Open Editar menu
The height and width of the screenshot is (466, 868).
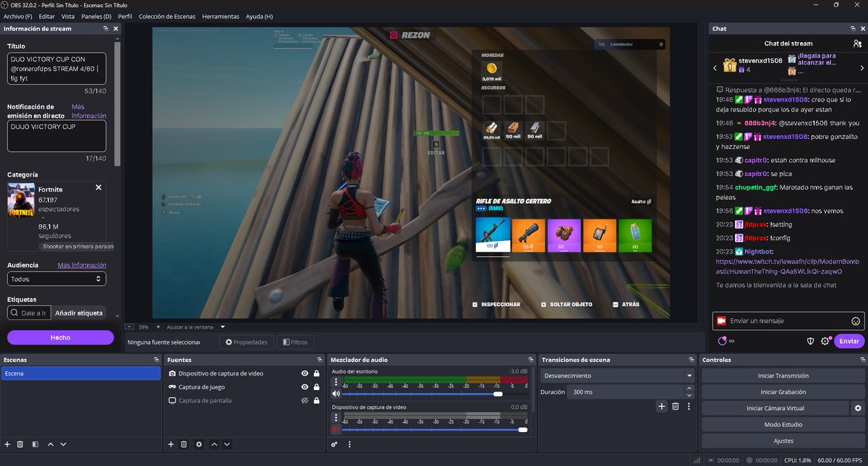(x=46, y=16)
